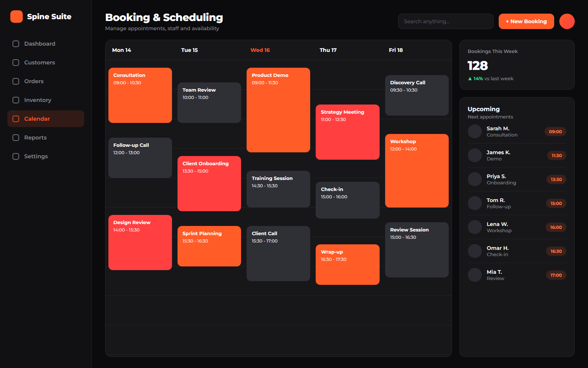
Task: Click the Orders sidebar icon
Action: [16, 81]
